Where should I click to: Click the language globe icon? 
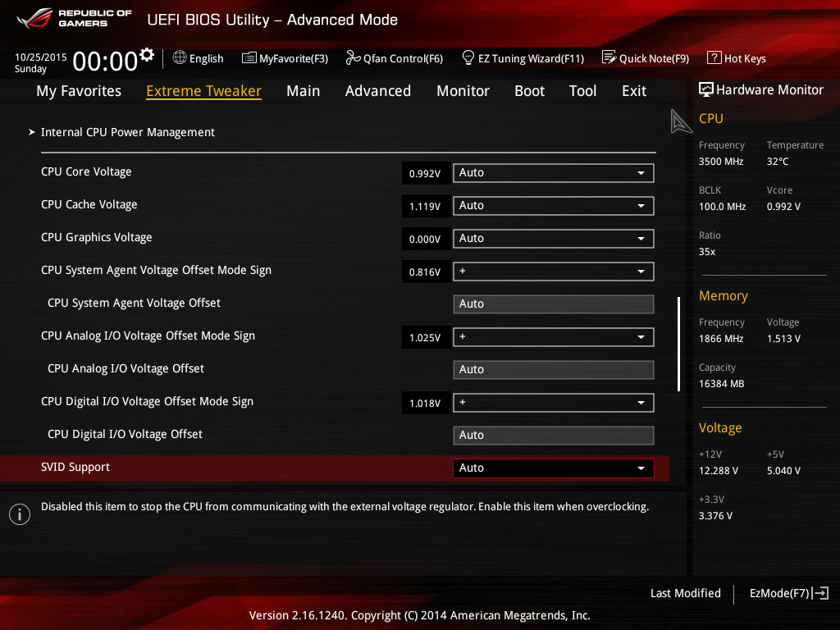tap(180, 58)
